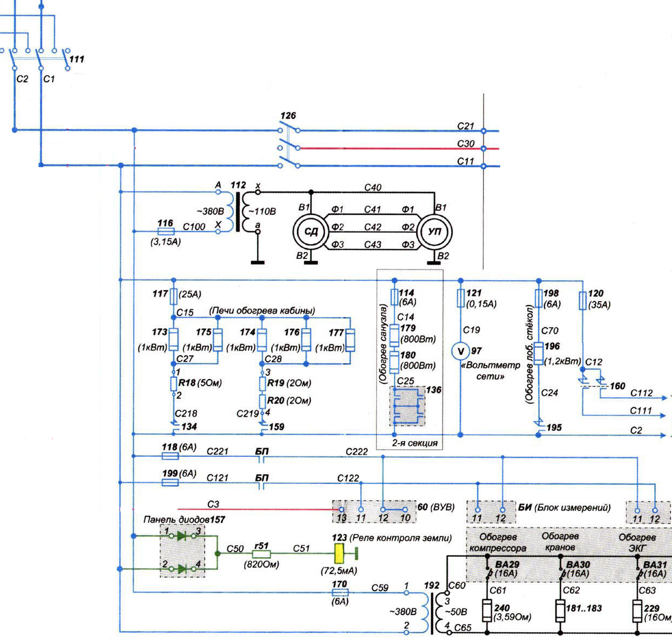
Task: Click the yellow relay 123 coil symbol
Action: pos(341,554)
